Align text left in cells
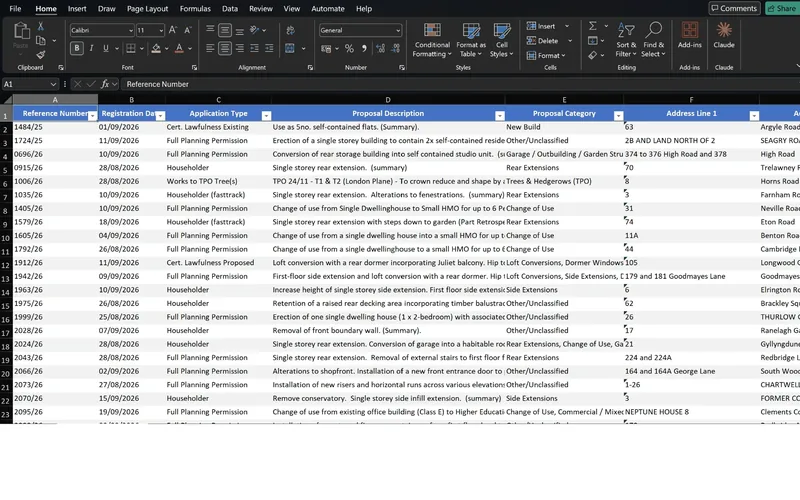The image size is (800, 500). coord(210,48)
